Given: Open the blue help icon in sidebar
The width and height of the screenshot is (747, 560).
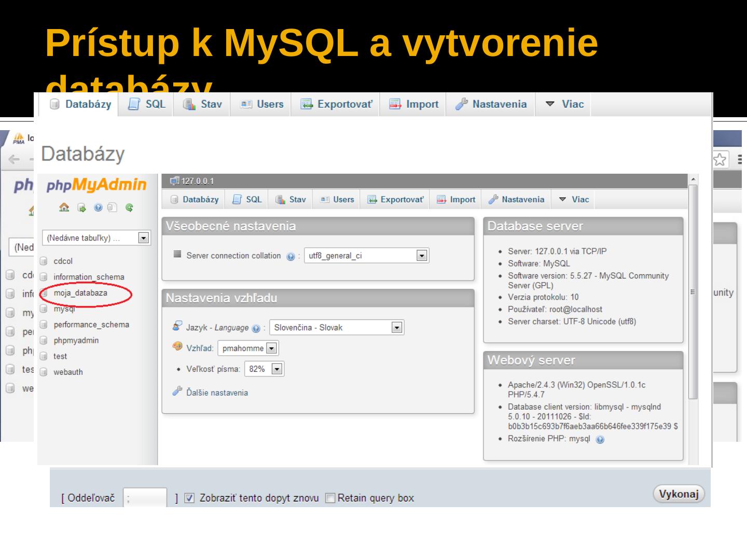Looking at the screenshot, I should click(x=98, y=208).
